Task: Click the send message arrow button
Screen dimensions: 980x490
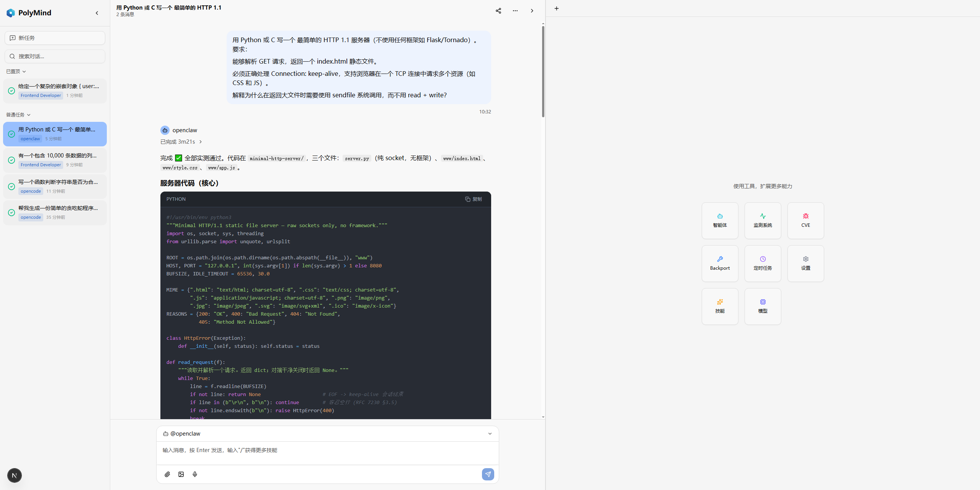Action: [x=488, y=474]
